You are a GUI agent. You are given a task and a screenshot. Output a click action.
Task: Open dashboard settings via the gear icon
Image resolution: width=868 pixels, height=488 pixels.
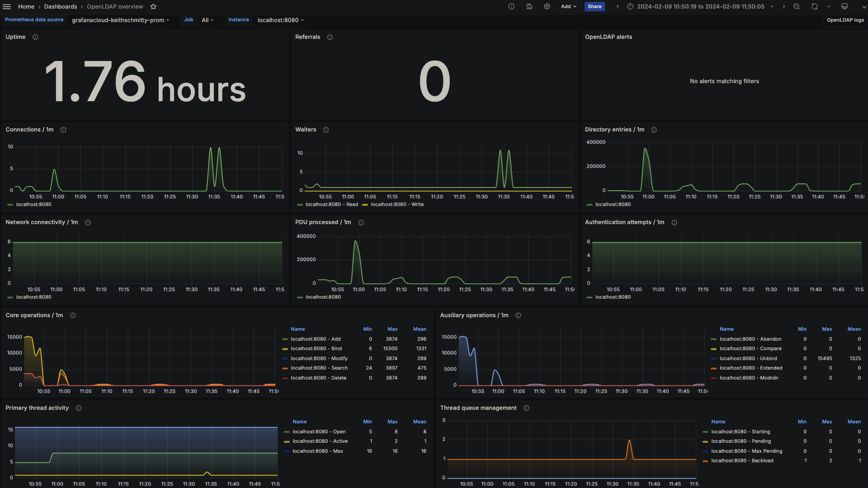click(x=547, y=6)
